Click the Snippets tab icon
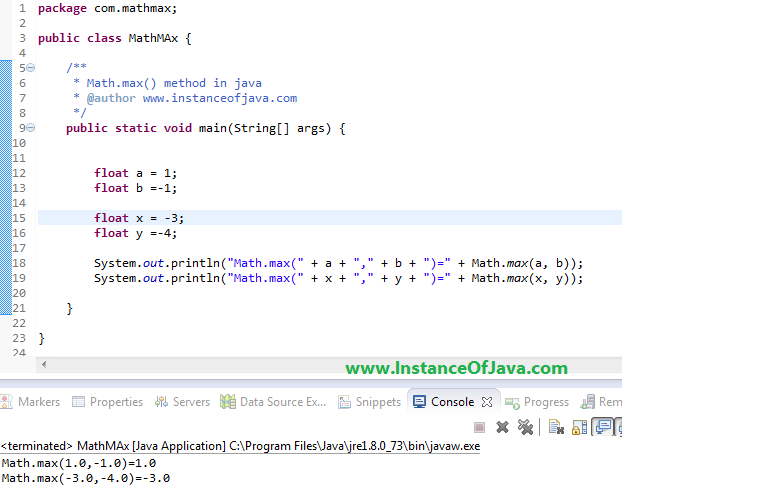 point(344,402)
